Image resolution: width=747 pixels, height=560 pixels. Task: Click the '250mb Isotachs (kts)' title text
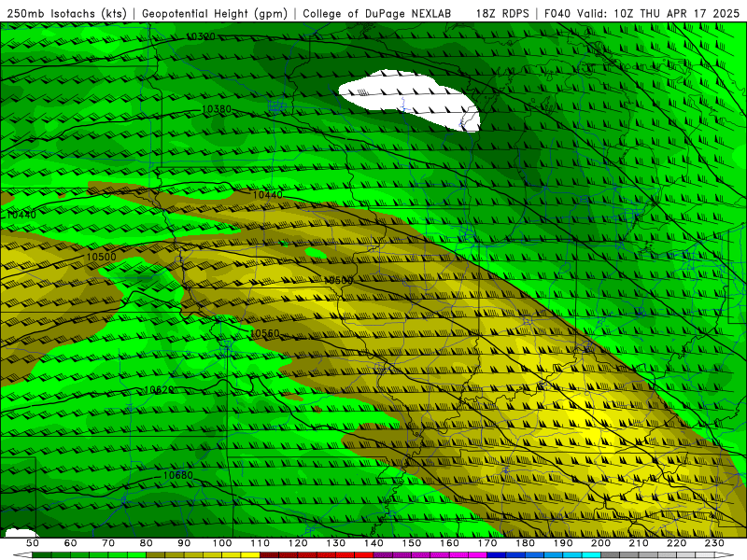pyautogui.click(x=67, y=14)
